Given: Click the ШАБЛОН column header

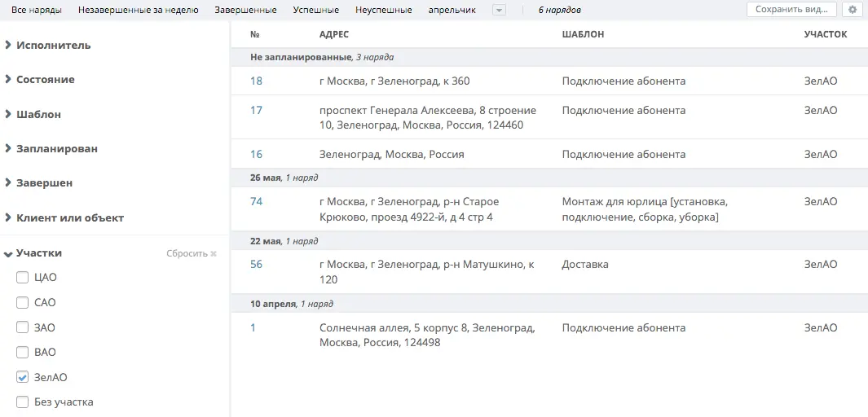Looking at the screenshot, I should [x=583, y=34].
